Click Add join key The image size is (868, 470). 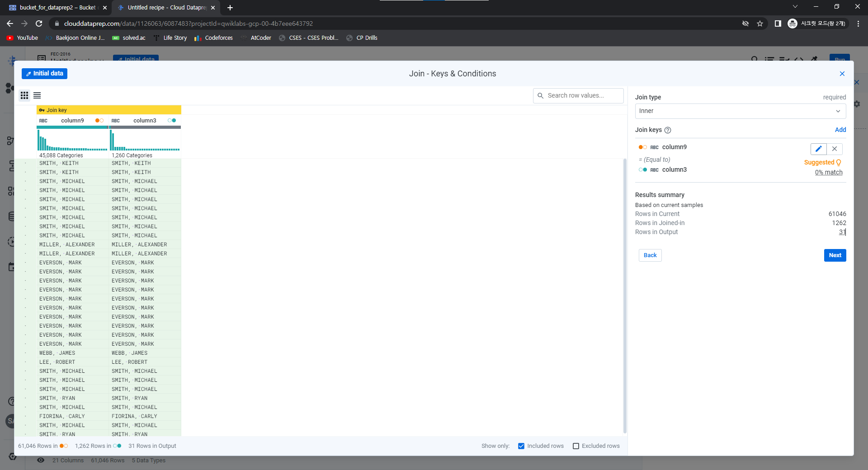840,130
